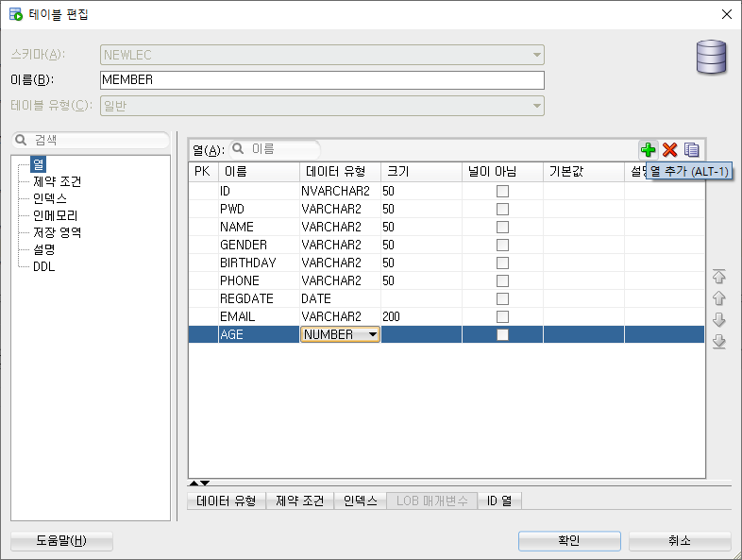
Task: Click the 도움말(H) button
Action: [x=61, y=540]
